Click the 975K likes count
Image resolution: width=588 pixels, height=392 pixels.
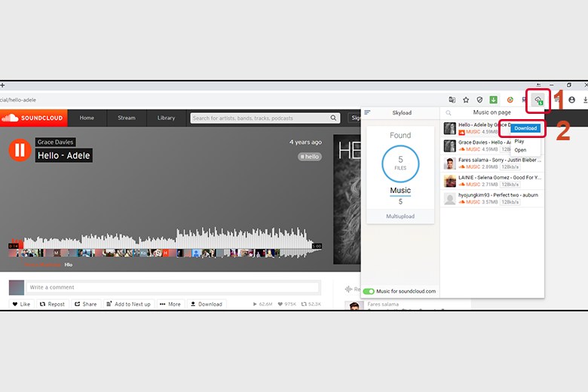click(x=287, y=305)
